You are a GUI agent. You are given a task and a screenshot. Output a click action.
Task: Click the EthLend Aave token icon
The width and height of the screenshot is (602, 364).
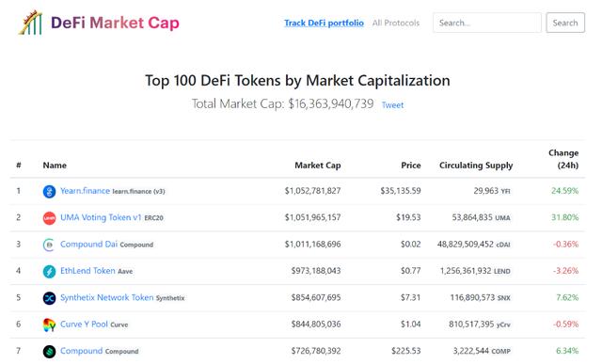pyautogui.click(x=49, y=272)
